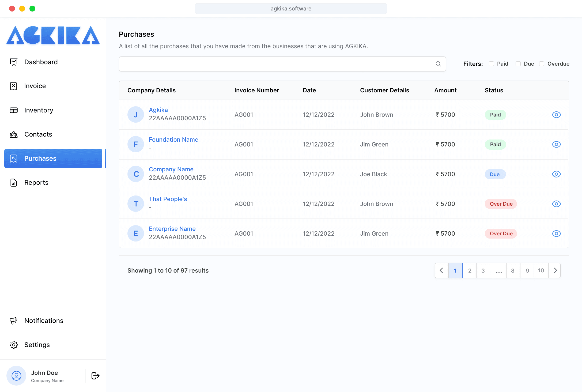This screenshot has height=392, width=582.
Task: Go to next page with right chevron
Action: click(x=555, y=270)
